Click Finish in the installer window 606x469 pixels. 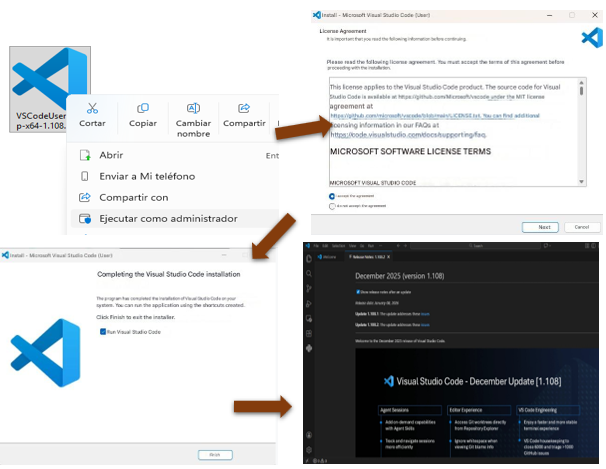215,455
